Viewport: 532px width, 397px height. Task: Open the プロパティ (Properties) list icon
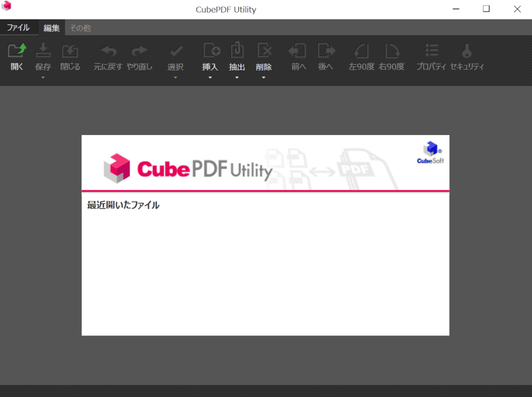[x=432, y=50]
